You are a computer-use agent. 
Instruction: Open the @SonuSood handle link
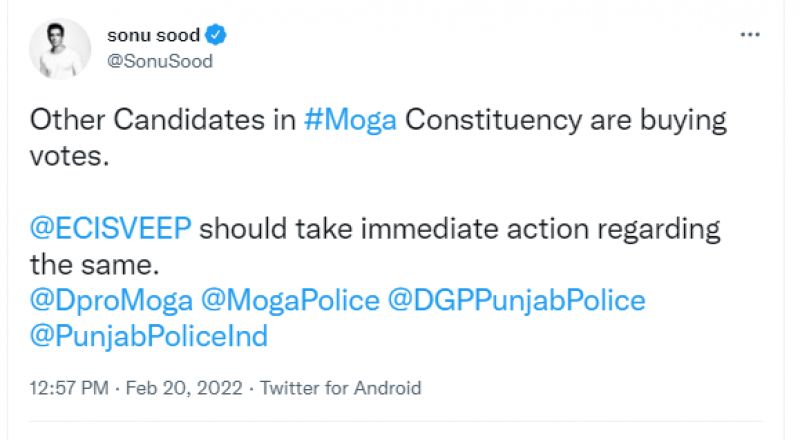pyautogui.click(x=159, y=61)
